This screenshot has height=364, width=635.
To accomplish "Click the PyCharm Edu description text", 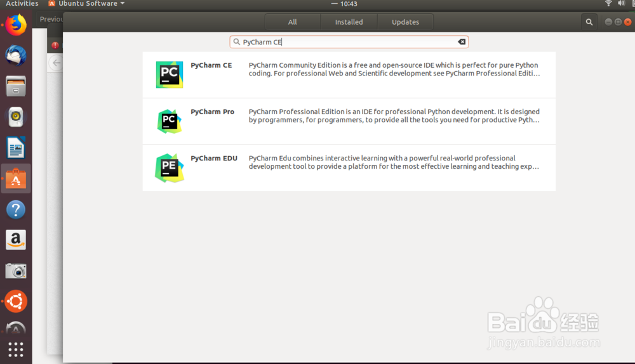I will click(394, 162).
